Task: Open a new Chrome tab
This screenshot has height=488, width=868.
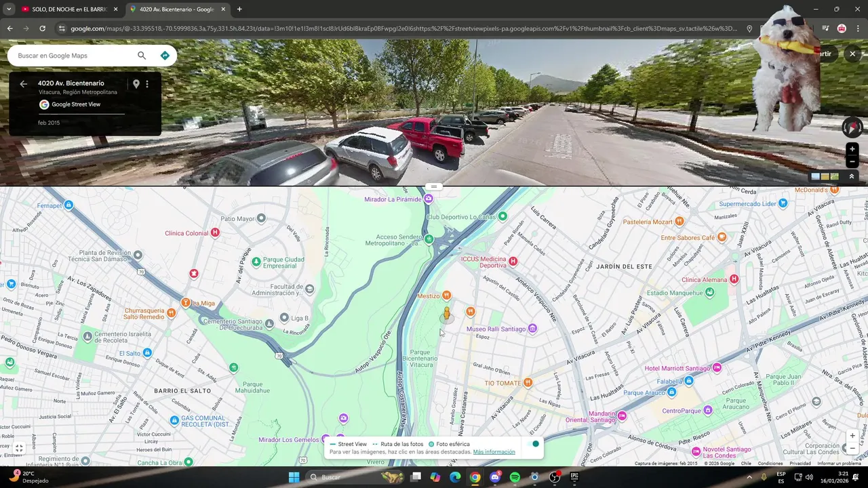Action: click(239, 9)
